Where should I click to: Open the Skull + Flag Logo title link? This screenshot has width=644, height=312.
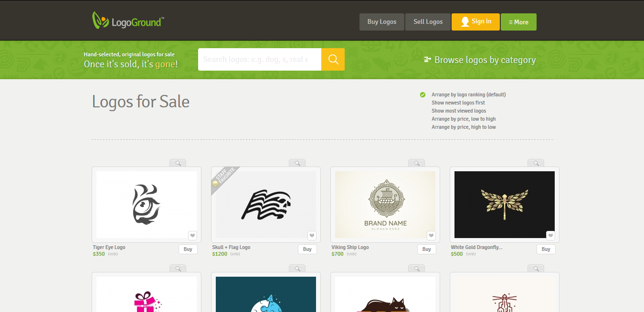[x=231, y=247]
